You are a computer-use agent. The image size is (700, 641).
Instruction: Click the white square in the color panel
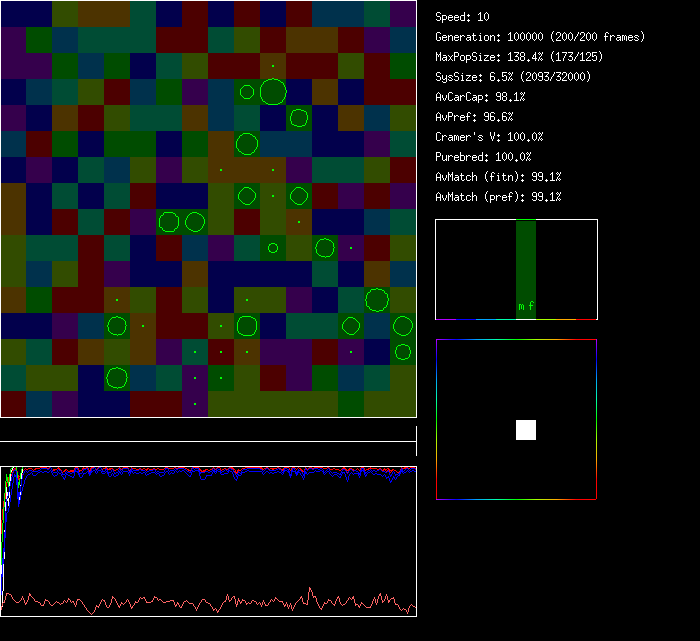click(x=526, y=430)
